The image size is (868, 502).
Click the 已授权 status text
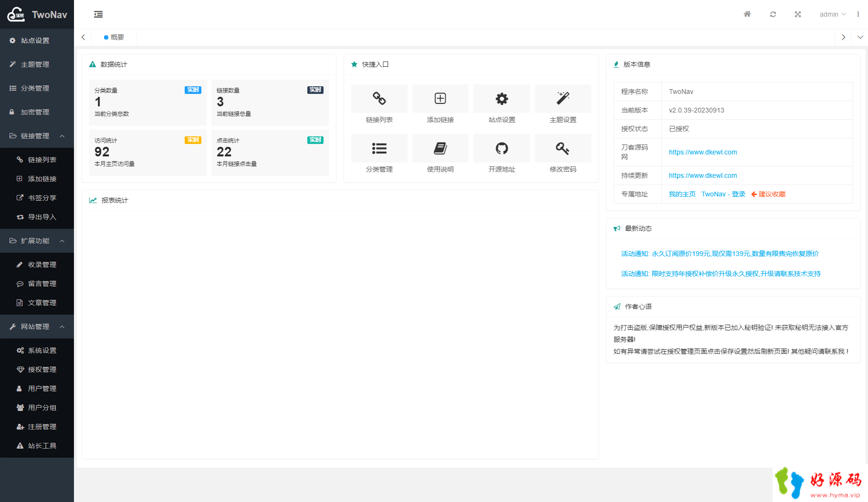coord(679,129)
